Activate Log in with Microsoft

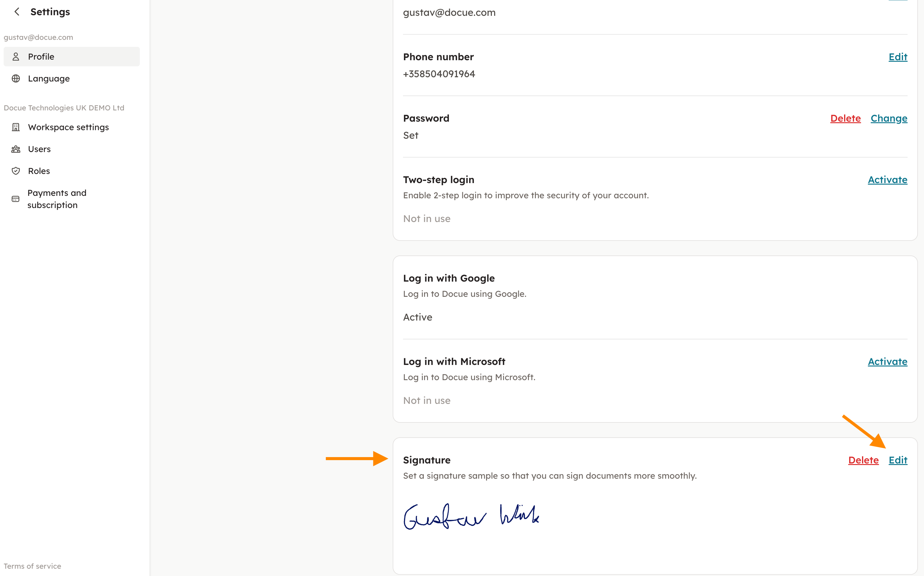887,362
